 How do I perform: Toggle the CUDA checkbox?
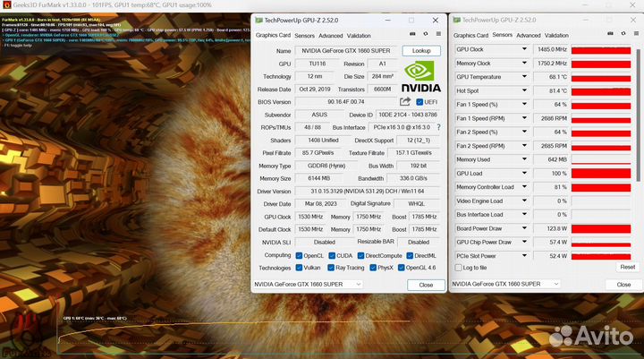point(332,256)
